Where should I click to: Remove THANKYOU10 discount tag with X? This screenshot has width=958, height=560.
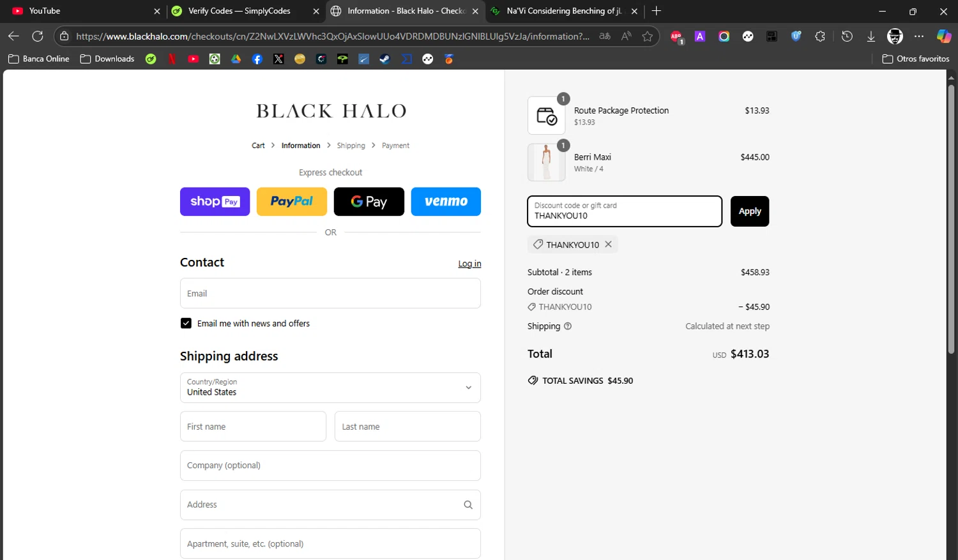[608, 244]
